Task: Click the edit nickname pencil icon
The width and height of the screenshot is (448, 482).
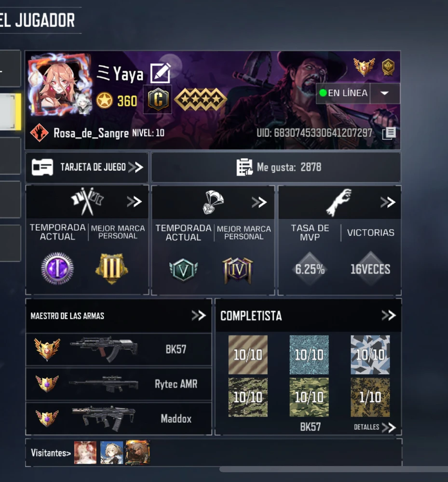Action: [x=160, y=73]
